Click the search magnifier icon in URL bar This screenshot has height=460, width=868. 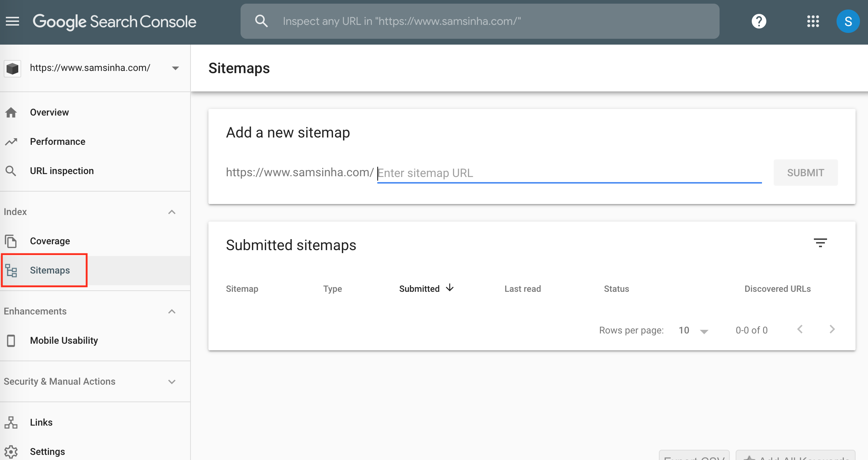point(261,21)
